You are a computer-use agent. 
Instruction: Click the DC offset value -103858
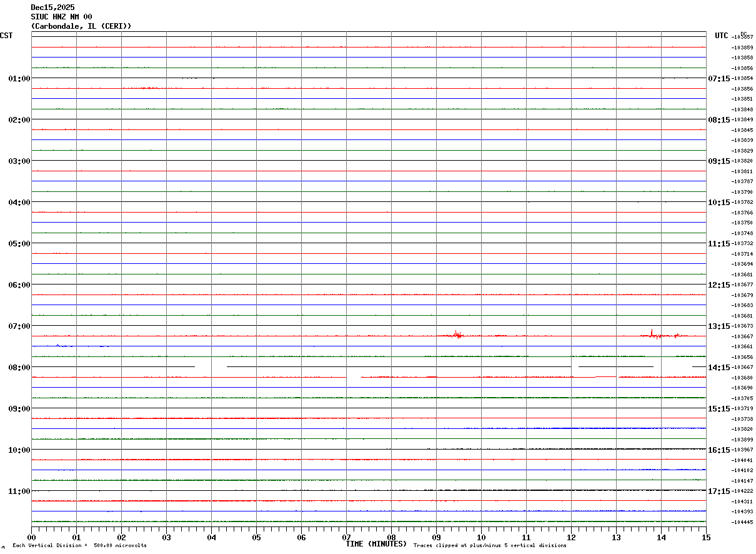click(x=742, y=58)
